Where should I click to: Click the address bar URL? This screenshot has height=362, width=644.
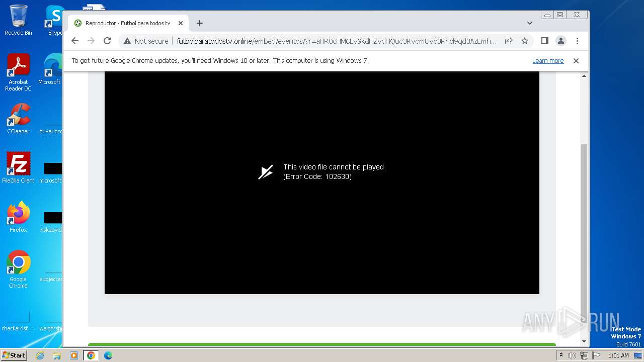point(337,41)
